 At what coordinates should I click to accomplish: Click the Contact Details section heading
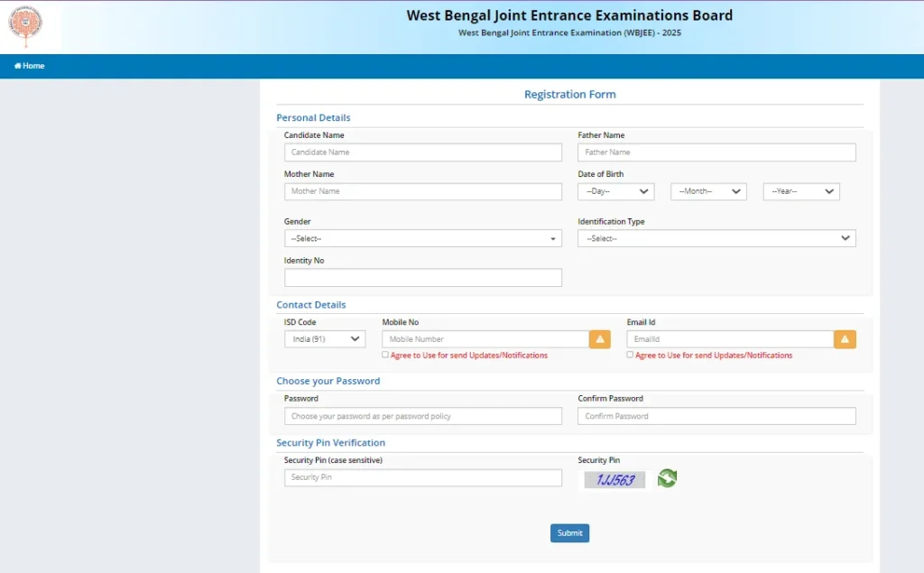[x=311, y=305]
